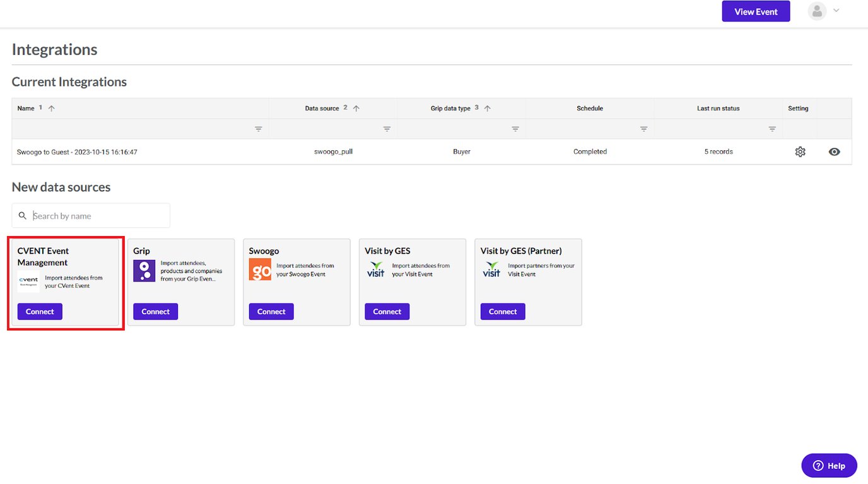This screenshot has height=484, width=868.
Task: Toggle sort order on Grip data type column
Action: coord(487,108)
